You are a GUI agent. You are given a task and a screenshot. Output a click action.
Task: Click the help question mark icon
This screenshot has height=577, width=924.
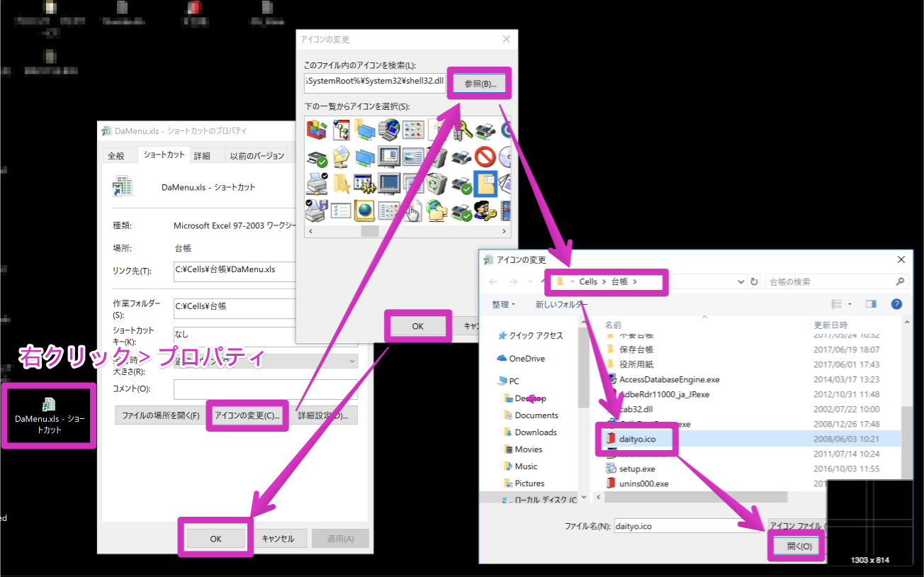[x=896, y=304]
